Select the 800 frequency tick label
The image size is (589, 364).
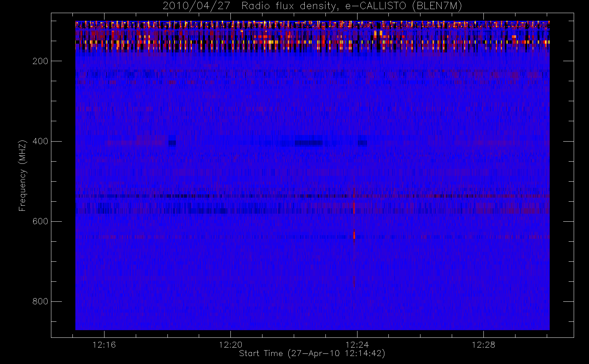[40, 301]
